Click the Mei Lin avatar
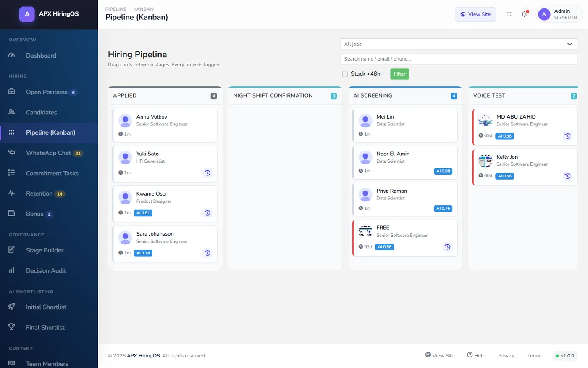588x368 pixels. pos(365,121)
